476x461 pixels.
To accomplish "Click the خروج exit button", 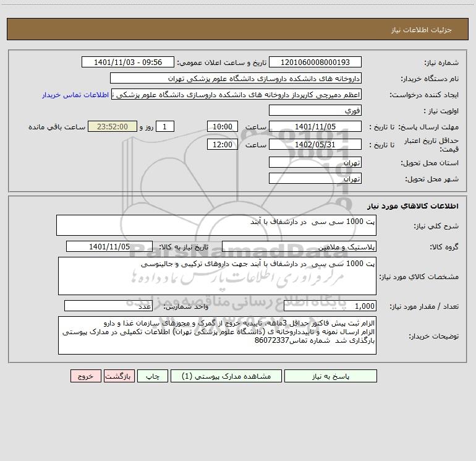I will pyautogui.click(x=85, y=376).
